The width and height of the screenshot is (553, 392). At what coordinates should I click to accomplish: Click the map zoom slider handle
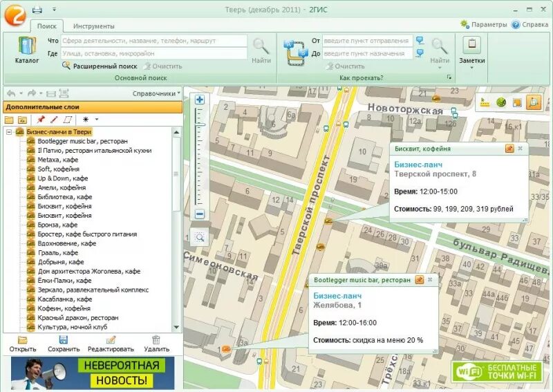pyautogui.click(x=200, y=124)
